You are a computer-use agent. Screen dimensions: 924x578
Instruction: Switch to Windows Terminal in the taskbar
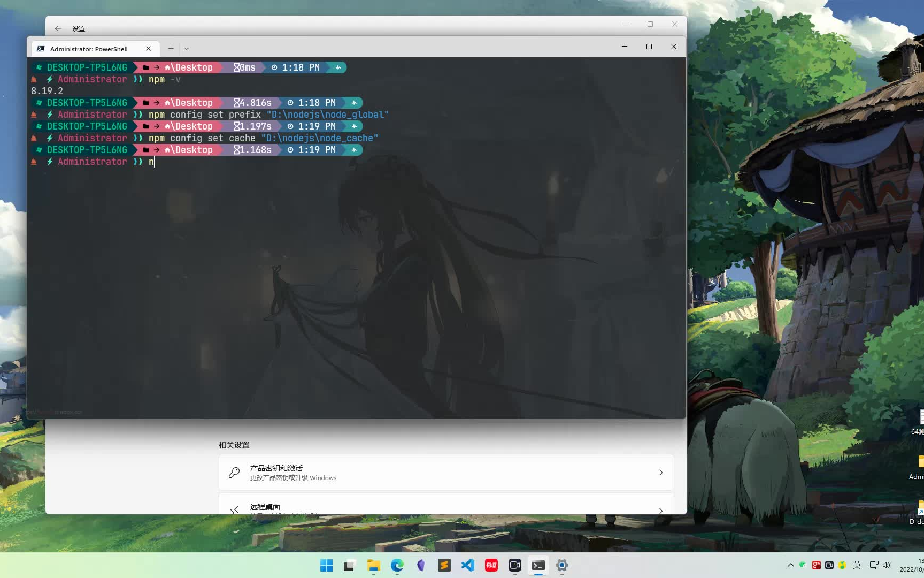pos(538,565)
